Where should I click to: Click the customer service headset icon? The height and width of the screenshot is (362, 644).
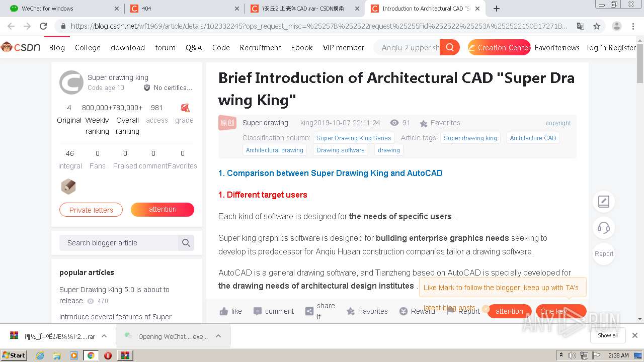tap(604, 228)
